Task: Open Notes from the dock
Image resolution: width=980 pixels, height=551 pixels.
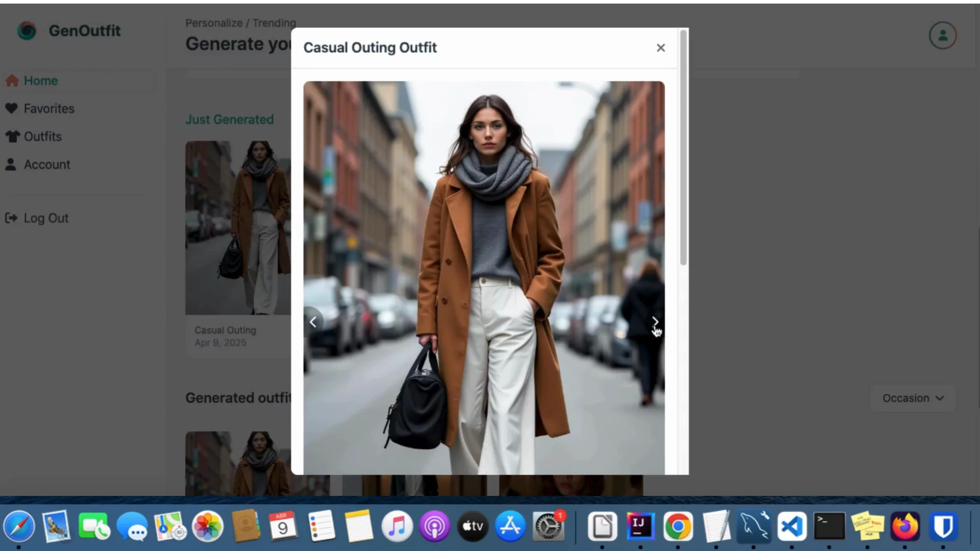Action: tap(359, 527)
